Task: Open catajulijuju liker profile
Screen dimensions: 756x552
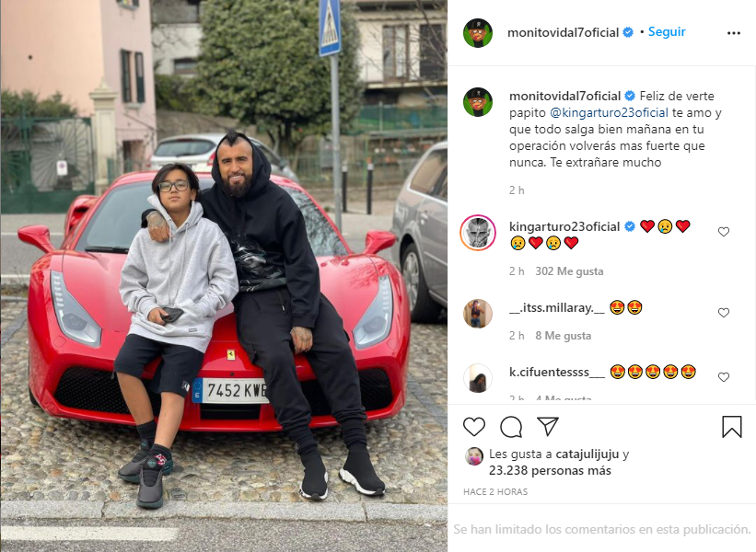Action: [x=587, y=454]
